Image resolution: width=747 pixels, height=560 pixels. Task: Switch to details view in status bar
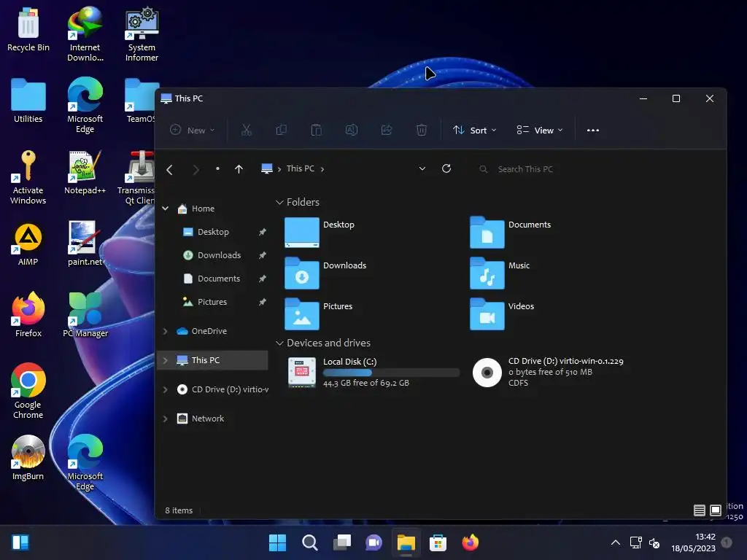[x=699, y=510]
